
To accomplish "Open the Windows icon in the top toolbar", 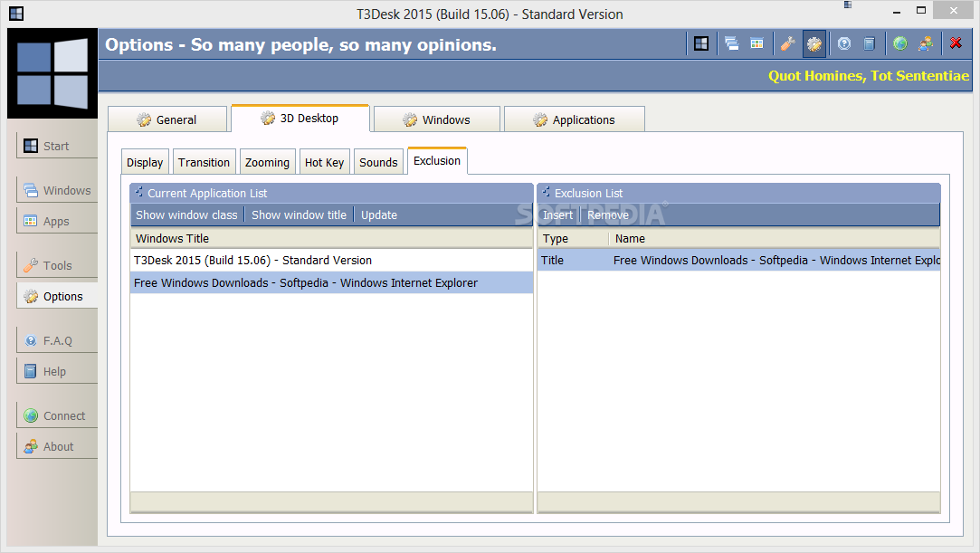I will 731,43.
